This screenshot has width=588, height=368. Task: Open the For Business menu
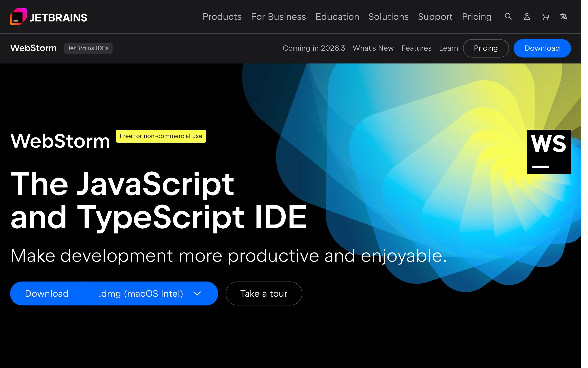pos(278,17)
